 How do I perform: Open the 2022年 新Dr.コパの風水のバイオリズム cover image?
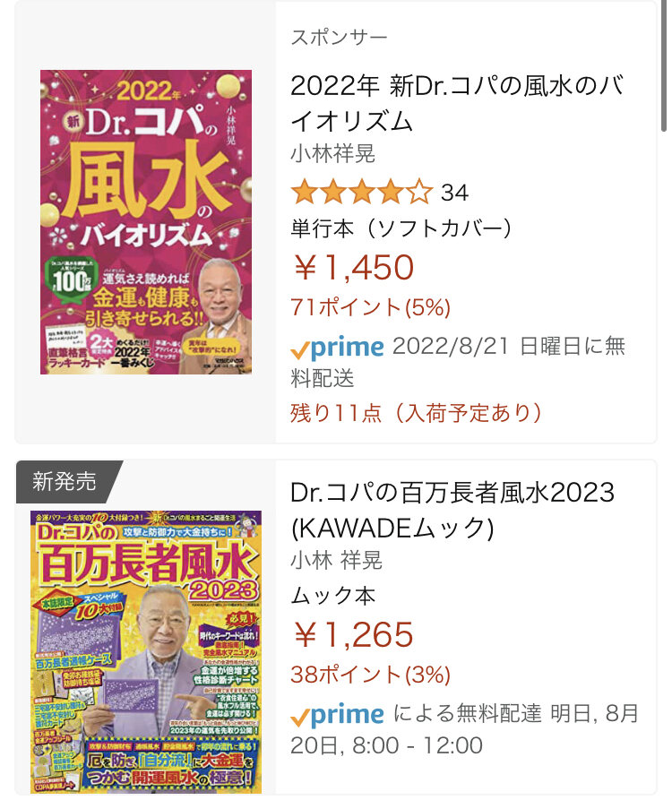click(x=146, y=222)
